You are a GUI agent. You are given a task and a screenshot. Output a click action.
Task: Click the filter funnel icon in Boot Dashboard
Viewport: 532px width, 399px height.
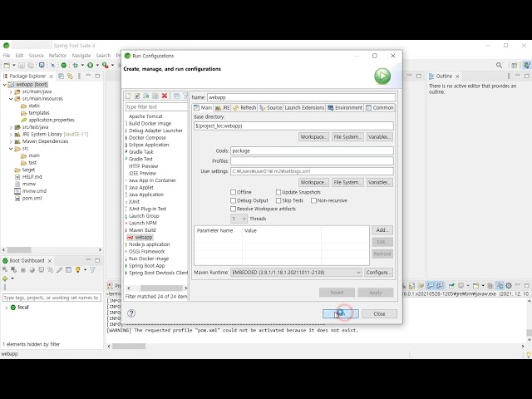[92, 269]
